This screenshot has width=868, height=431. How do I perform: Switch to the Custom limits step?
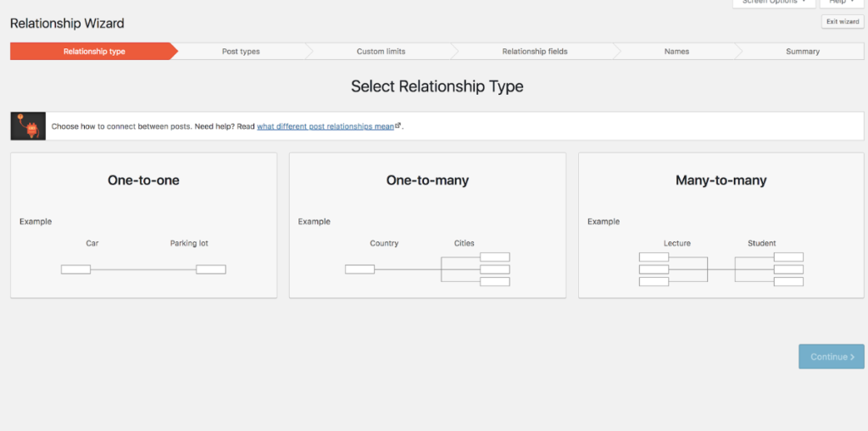point(381,52)
